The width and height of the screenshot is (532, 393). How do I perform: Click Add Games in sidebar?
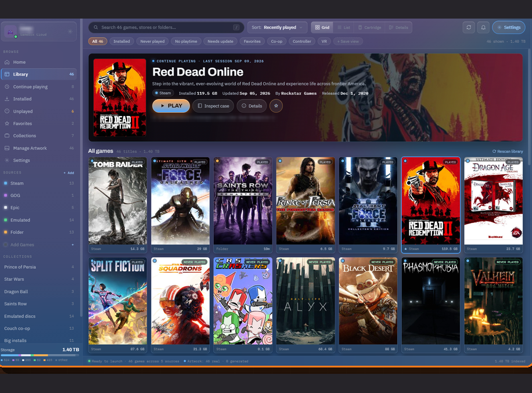(x=39, y=244)
